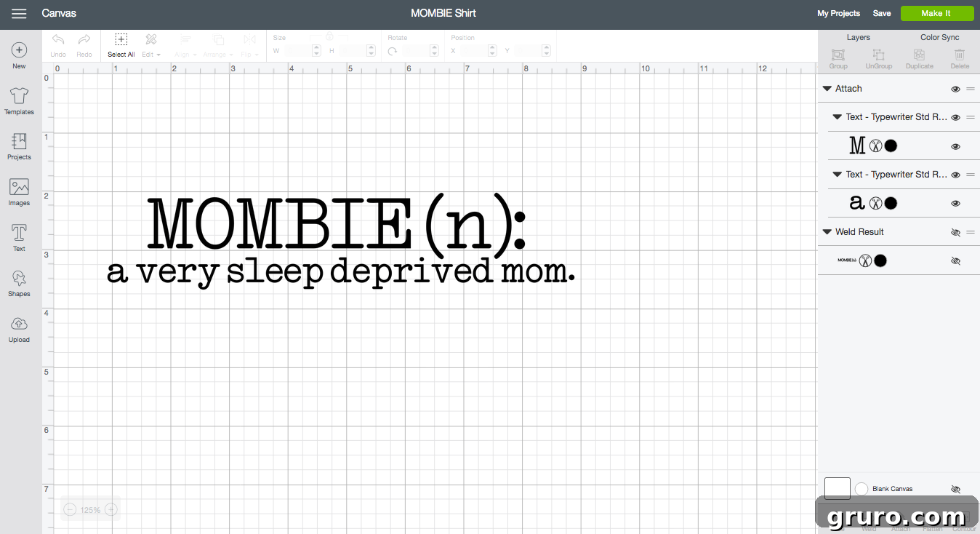The image size is (980, 534).
Task: Select 'a very sleep deprived mom.' text on canvas
Action: point(341,274)
